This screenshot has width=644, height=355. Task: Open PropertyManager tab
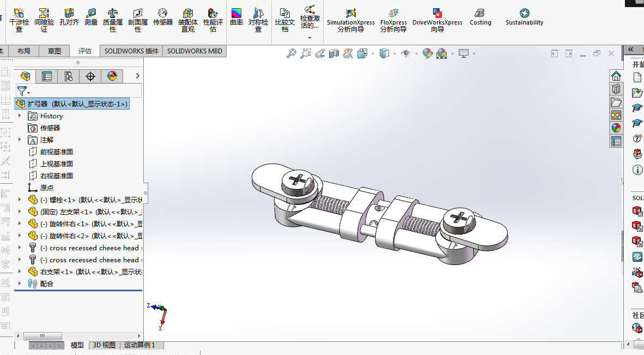[47, 76]
